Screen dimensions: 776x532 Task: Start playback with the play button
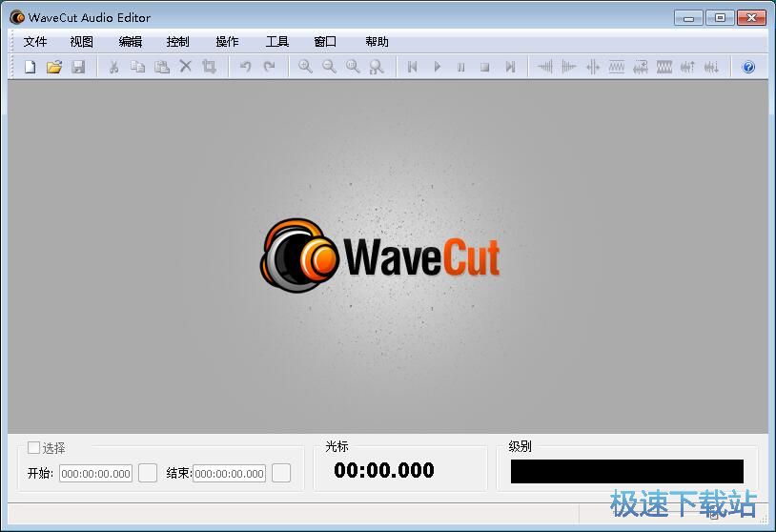tap(437, 67)
